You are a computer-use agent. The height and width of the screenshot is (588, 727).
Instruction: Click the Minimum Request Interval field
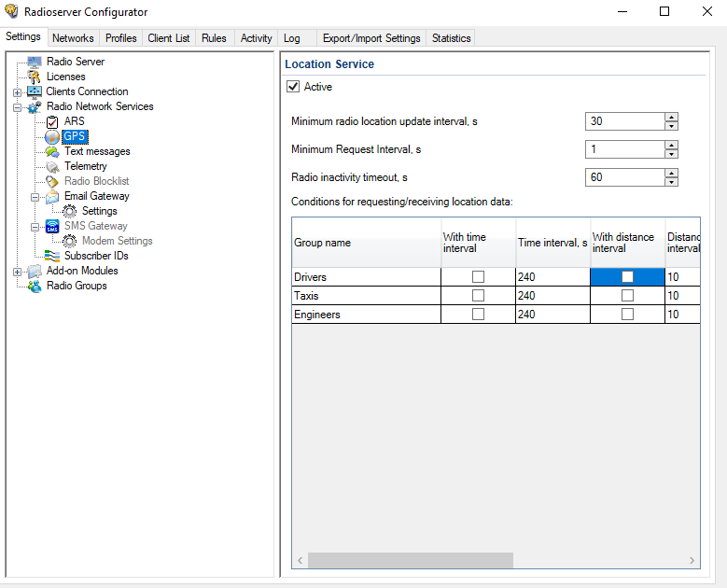tap(624, 149)
